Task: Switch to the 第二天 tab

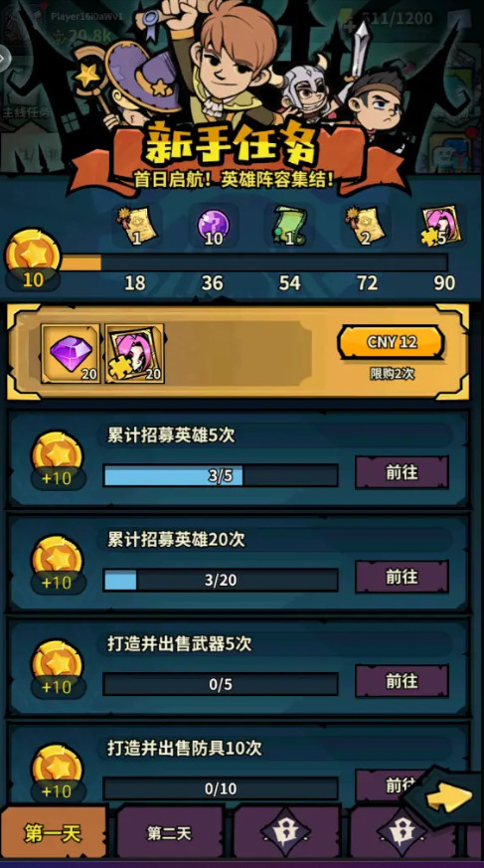Action: 169,832
